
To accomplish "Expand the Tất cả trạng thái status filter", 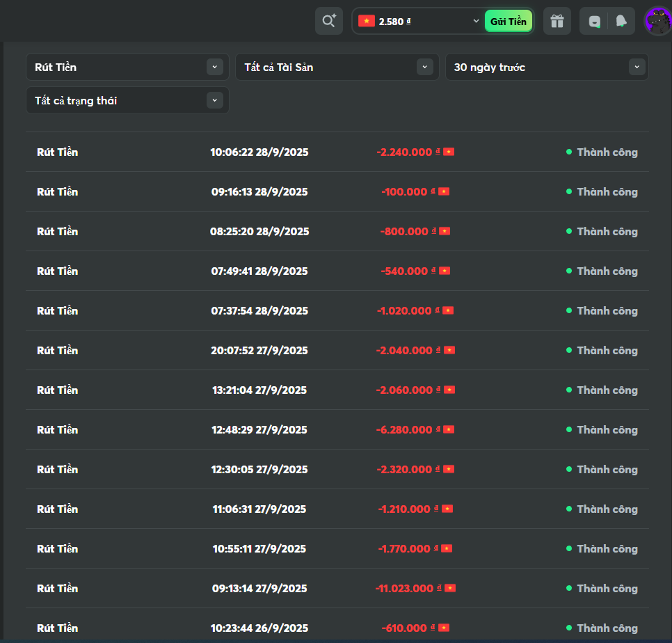I will click(x=127, y=100).
